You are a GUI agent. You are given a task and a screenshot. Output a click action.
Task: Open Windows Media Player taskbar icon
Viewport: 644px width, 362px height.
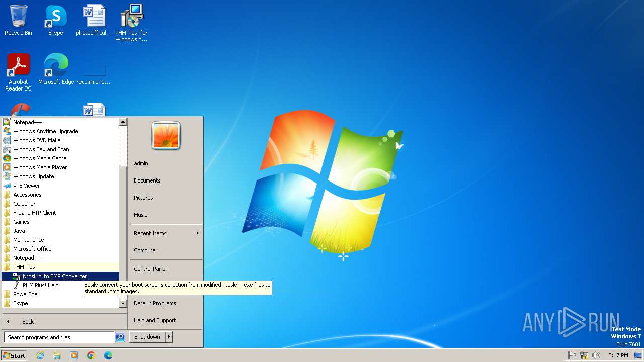point(74,355)
